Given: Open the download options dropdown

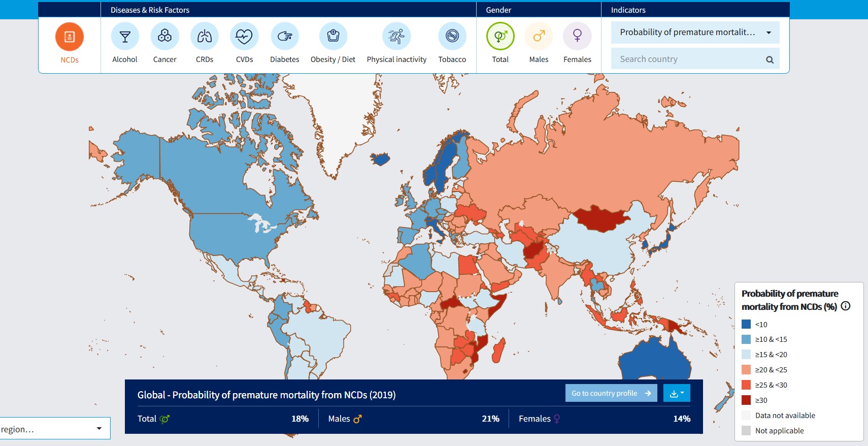Looking at the screenshot, I should [677, 393].
